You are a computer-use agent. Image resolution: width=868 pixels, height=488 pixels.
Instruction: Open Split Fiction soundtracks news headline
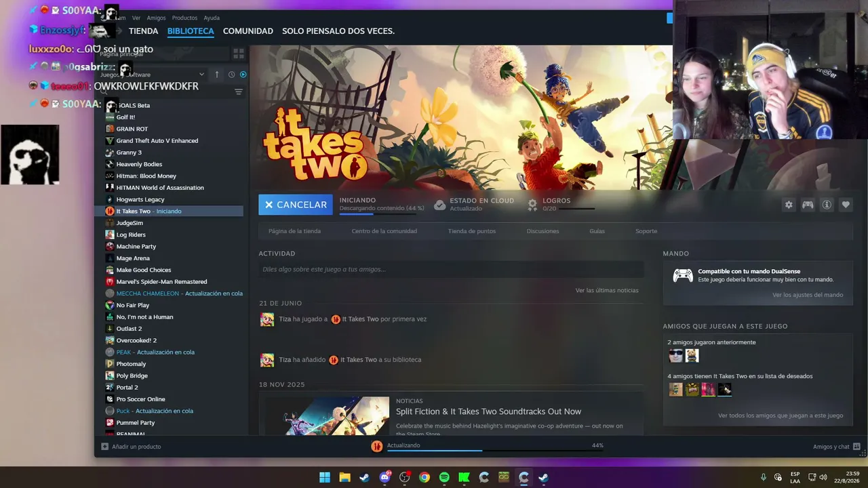click(488, 411)
